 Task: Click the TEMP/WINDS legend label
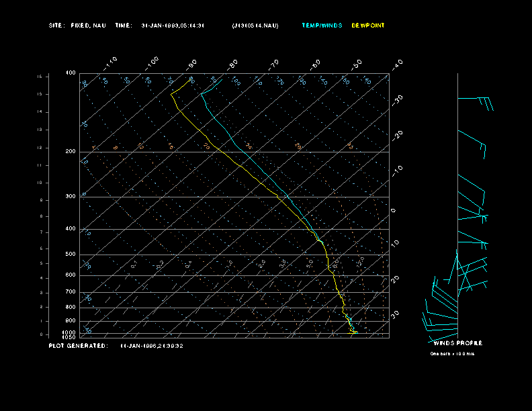click(322, 26)
